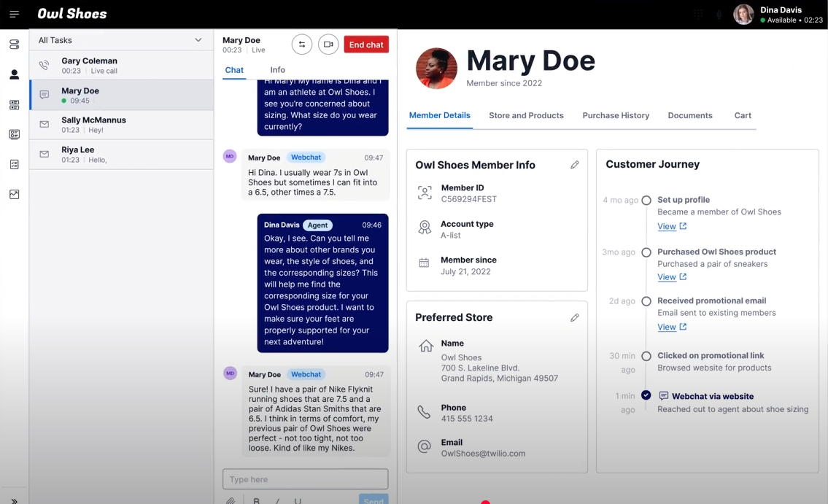Check the 'Set up profile' journey step circle

tap(647, 200)
